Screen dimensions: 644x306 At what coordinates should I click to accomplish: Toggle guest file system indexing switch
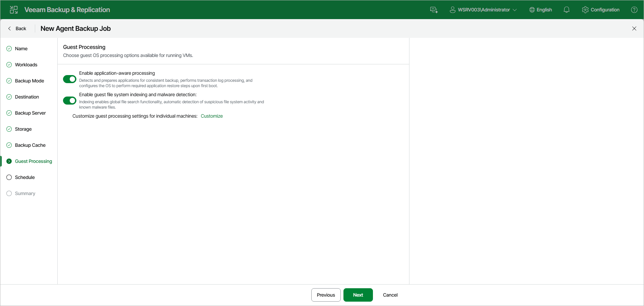pyautogui.click(x=70, y=101)
